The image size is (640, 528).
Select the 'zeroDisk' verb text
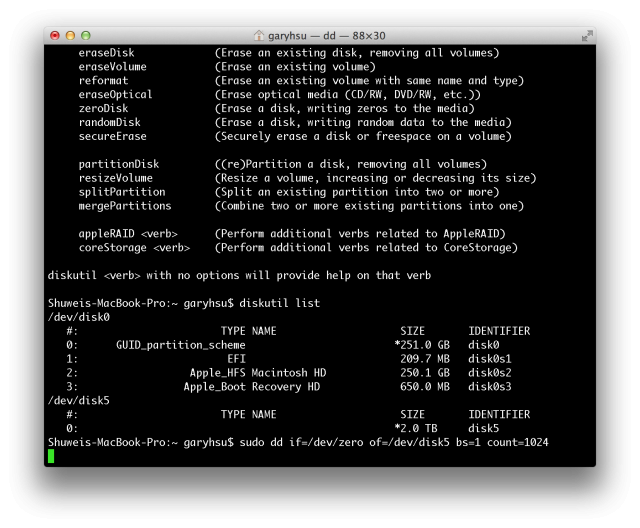(x=103, y=108)
